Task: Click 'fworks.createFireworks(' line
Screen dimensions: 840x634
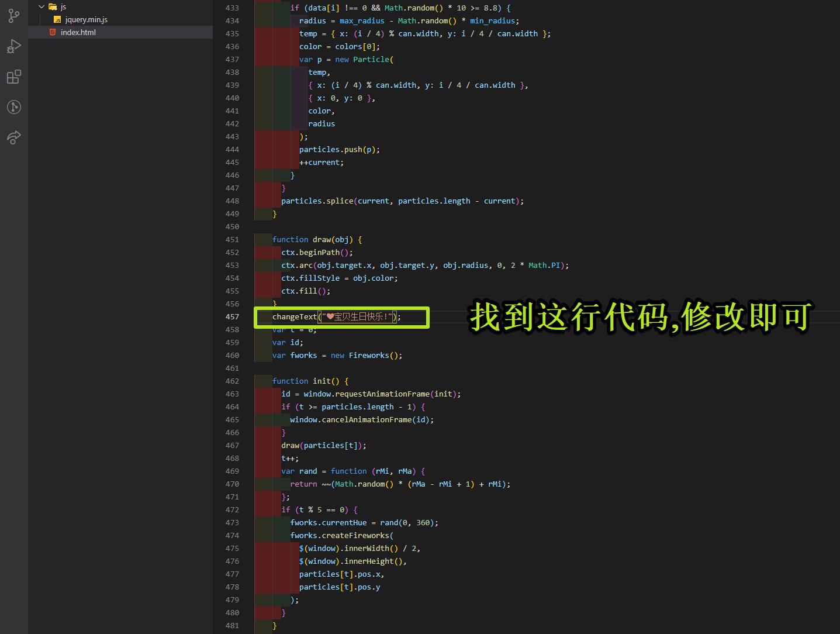Action: (x=342, y=535)
